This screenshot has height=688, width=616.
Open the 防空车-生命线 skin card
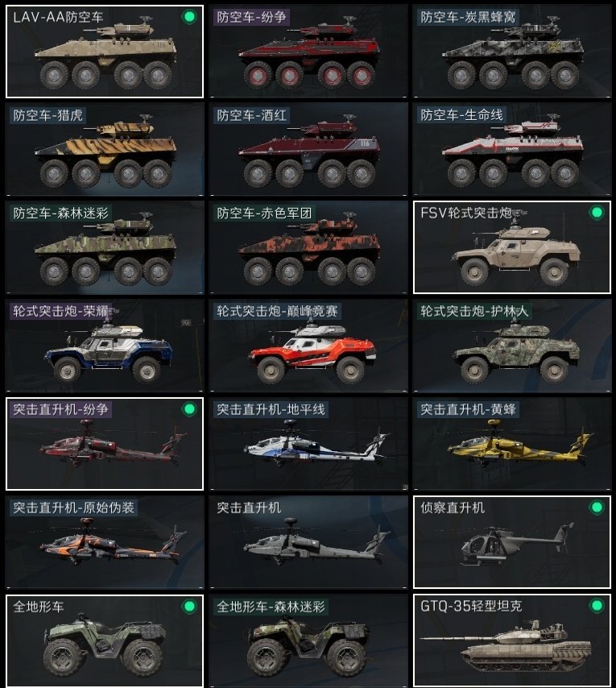pyautogui.click(x=511, y=149)
